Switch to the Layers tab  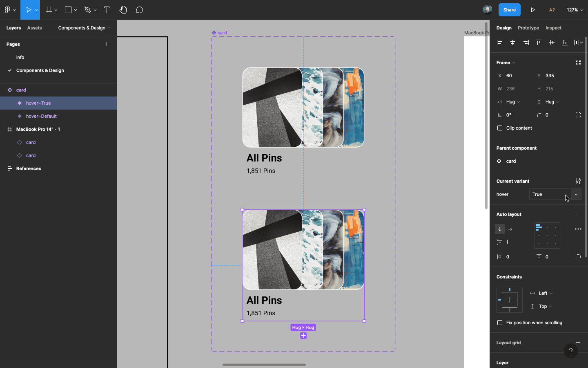(x=13, y=28)
